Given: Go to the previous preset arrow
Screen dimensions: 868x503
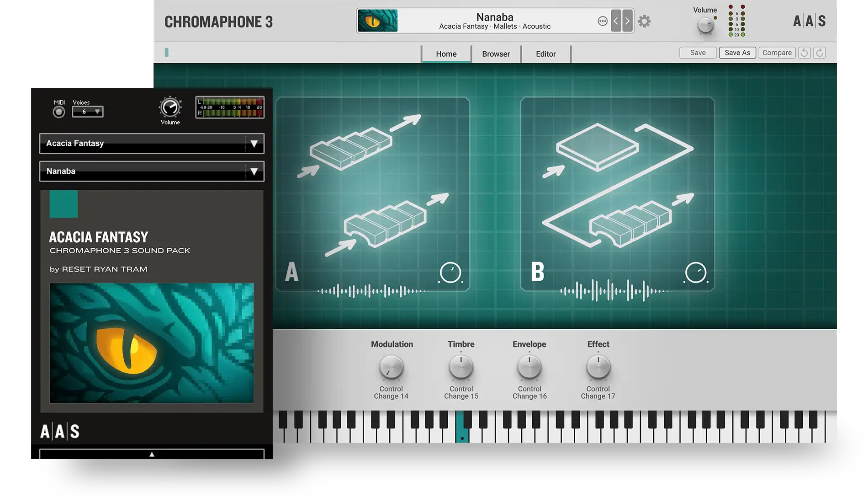Looking at the screenshot, I should click(616, 21).
